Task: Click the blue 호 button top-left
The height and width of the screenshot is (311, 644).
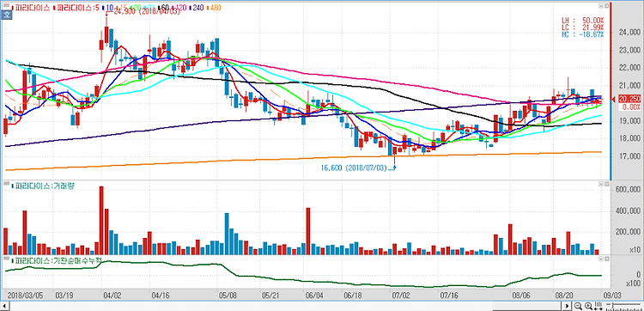Action: (x=7, y=15)
